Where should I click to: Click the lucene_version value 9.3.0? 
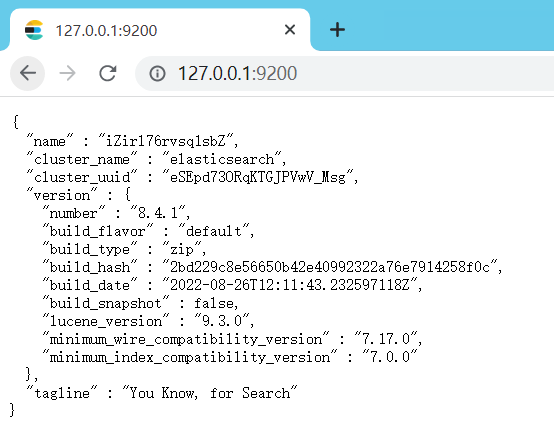(222, 321)
